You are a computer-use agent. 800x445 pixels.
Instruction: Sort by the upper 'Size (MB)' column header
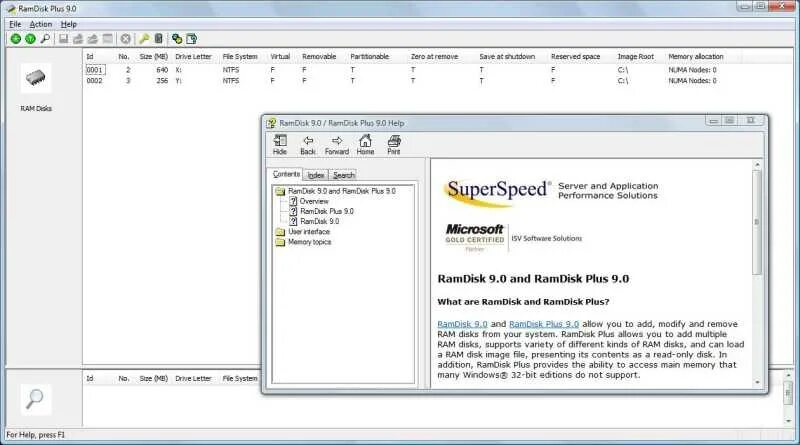click(x=154, y=57)
